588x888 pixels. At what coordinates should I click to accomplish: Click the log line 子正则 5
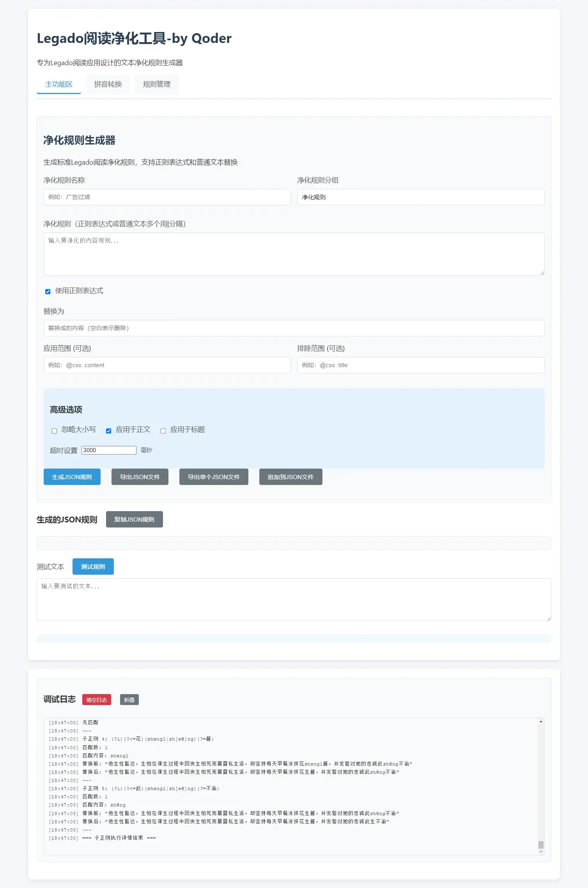point(134,789)
